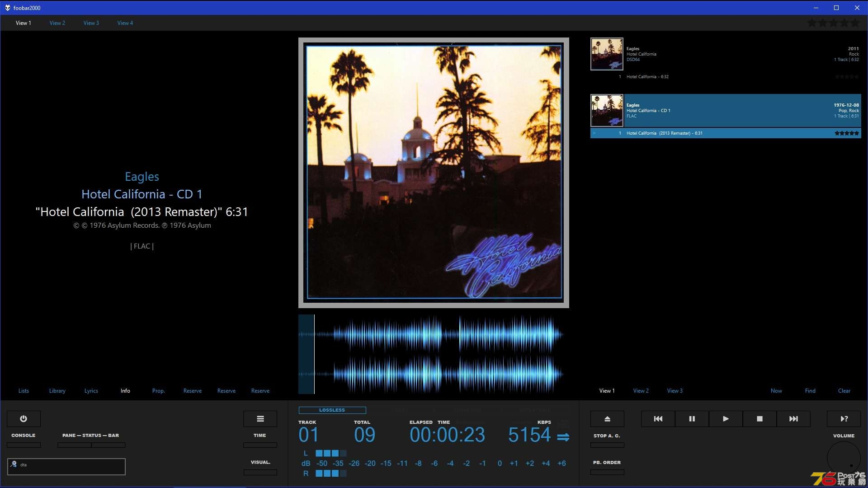Viewport: 868px width, 488px height.
Task: Click the foobar2000 logo in title bar
Action: click(7, 8)
